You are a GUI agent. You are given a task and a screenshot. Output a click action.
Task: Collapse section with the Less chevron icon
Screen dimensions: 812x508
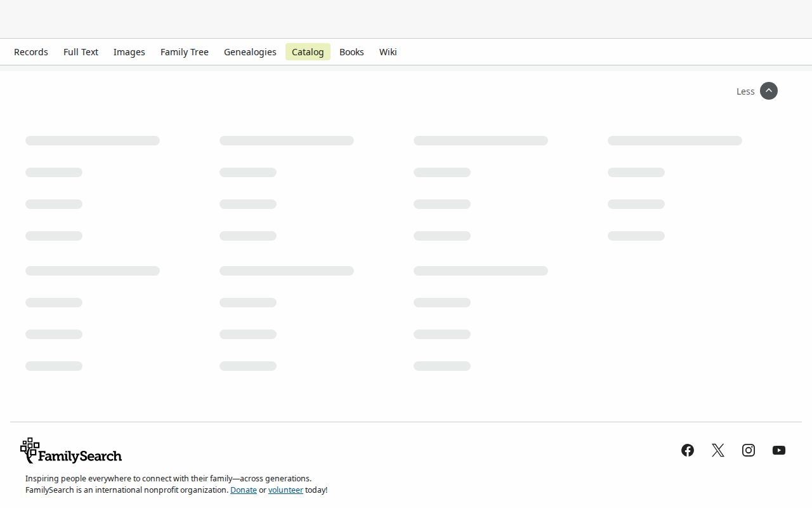tap(769, 91)
